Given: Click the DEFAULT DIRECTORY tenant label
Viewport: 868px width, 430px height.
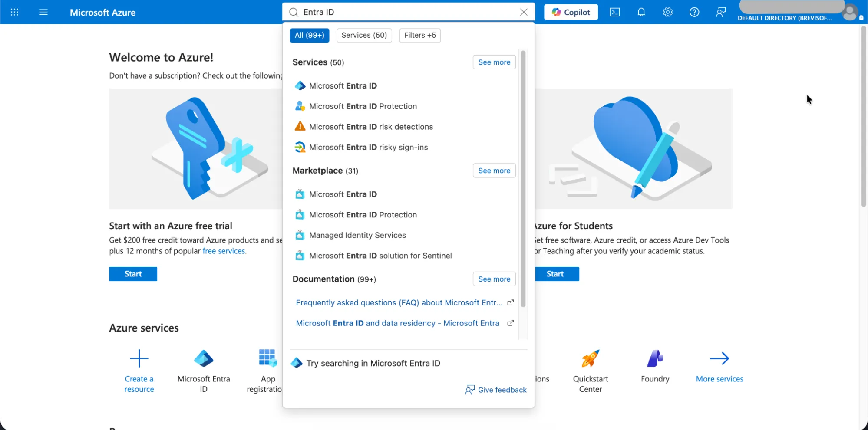Looking at the screenshot, I should 785,18.
